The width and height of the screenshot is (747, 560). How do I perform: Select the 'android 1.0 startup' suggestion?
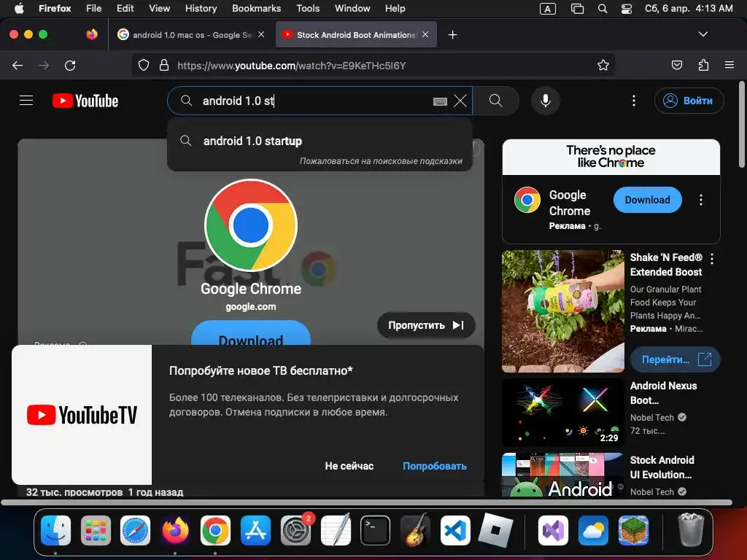[320, 141]
